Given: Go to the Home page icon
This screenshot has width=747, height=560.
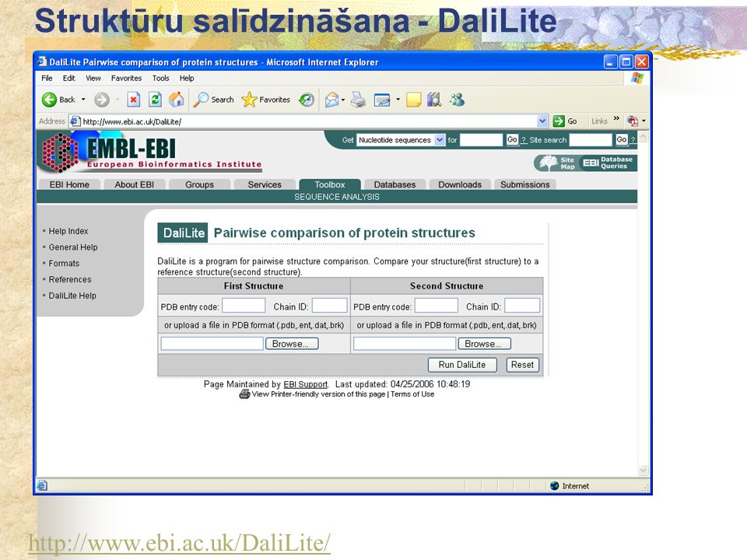Looking at the screenshot, I should click(177, 100).
